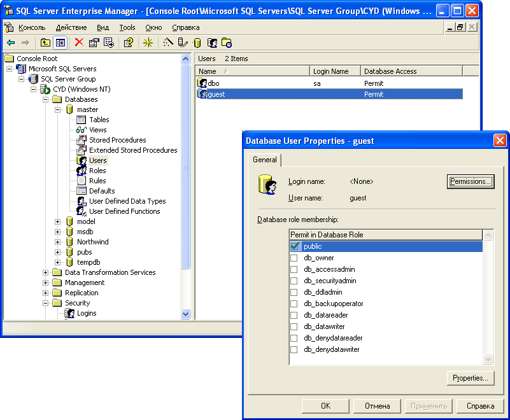This screenshot has height=420, width=510.
Task: Collapse the SQL Server Group node
Action: (x=22, y=79)
